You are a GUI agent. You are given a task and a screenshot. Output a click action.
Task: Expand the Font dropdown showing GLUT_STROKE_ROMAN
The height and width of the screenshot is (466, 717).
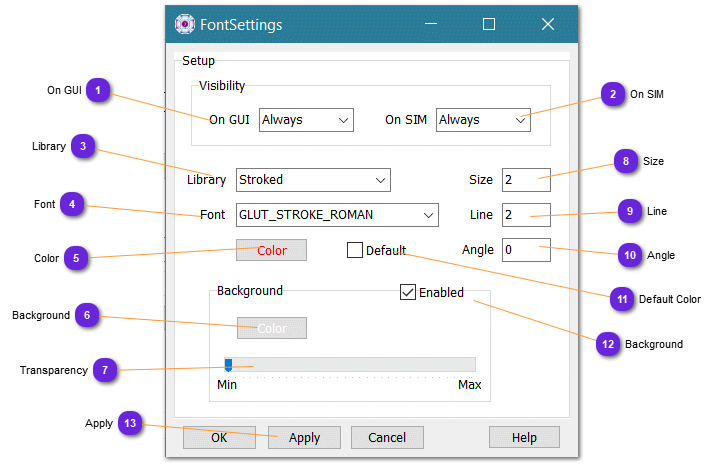pyautogui.click(x=338, y=214)
